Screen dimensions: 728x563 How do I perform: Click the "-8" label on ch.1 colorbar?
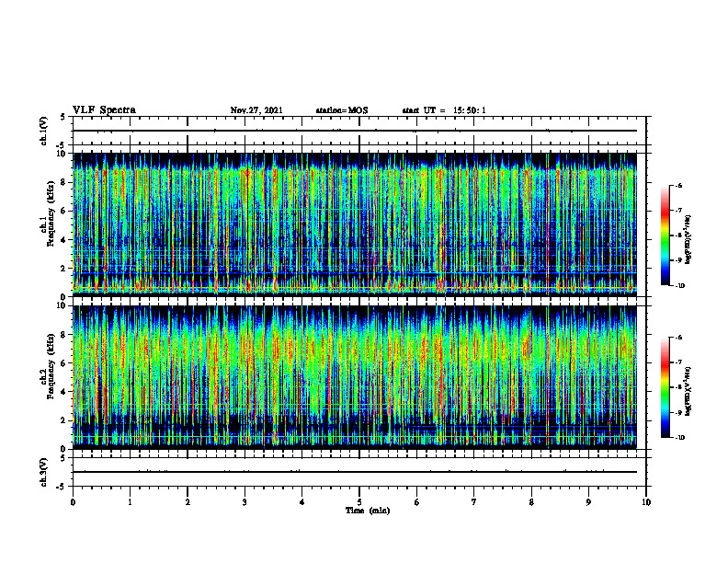[678, 236]
